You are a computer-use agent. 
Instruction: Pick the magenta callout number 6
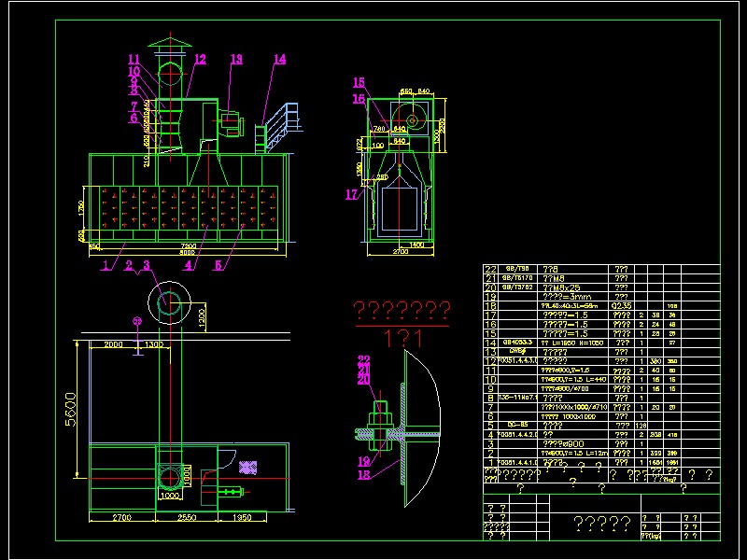pyautogui.click(x=134, y=118)
